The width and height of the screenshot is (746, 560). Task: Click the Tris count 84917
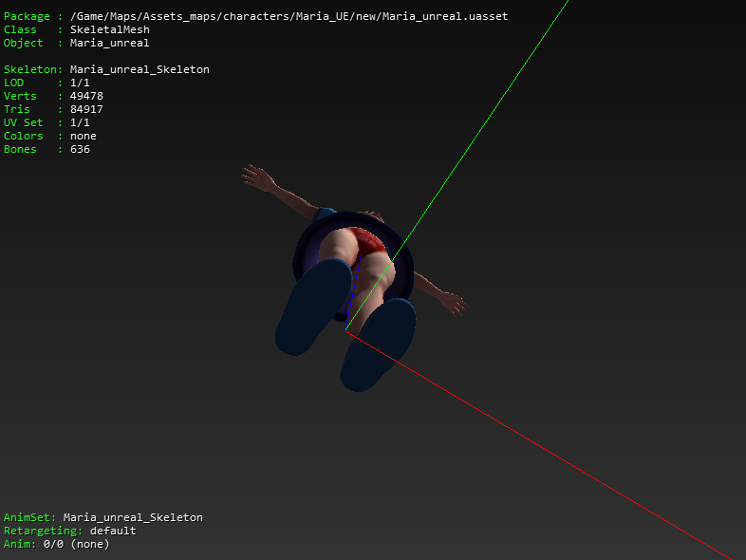tap(86, 109)
